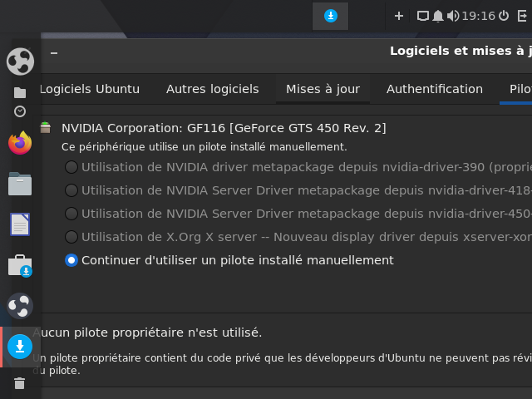Open Firefox from the dock
Screen dimensions: 532x399
click(x=20, y=143)
